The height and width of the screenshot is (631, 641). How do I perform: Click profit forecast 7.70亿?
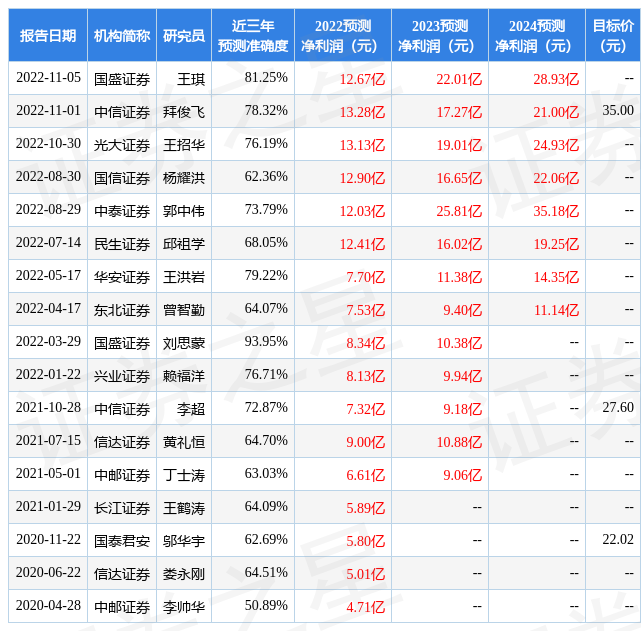(x=365, y=277)
